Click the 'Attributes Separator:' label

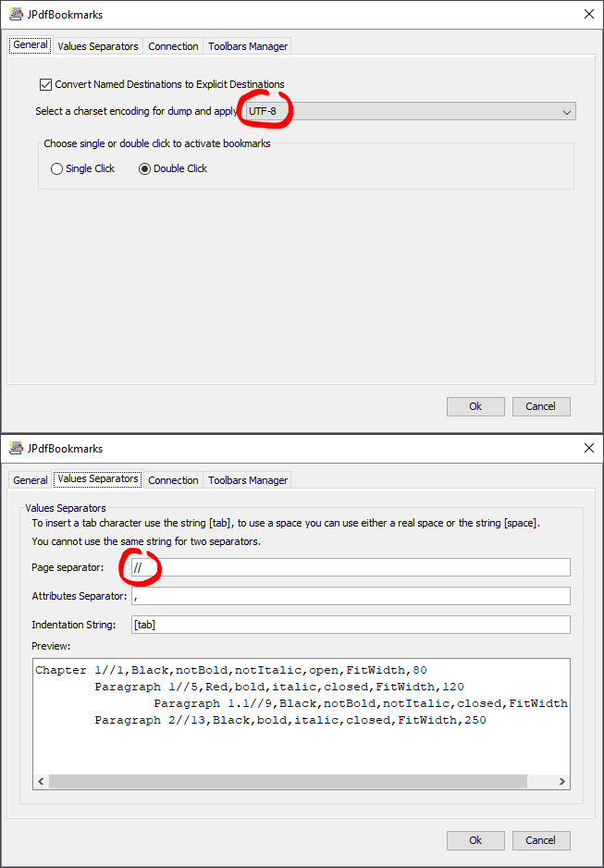[80, 596]
